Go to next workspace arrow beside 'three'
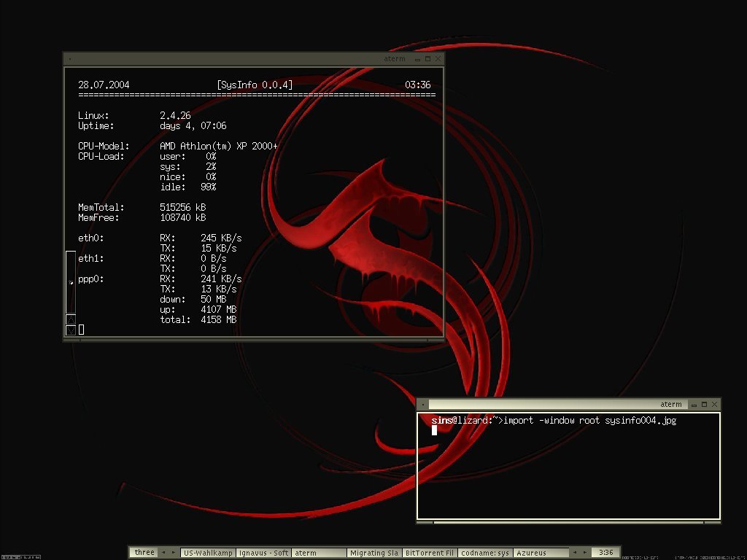Viewport: 747px width, 560px height. 174,553
